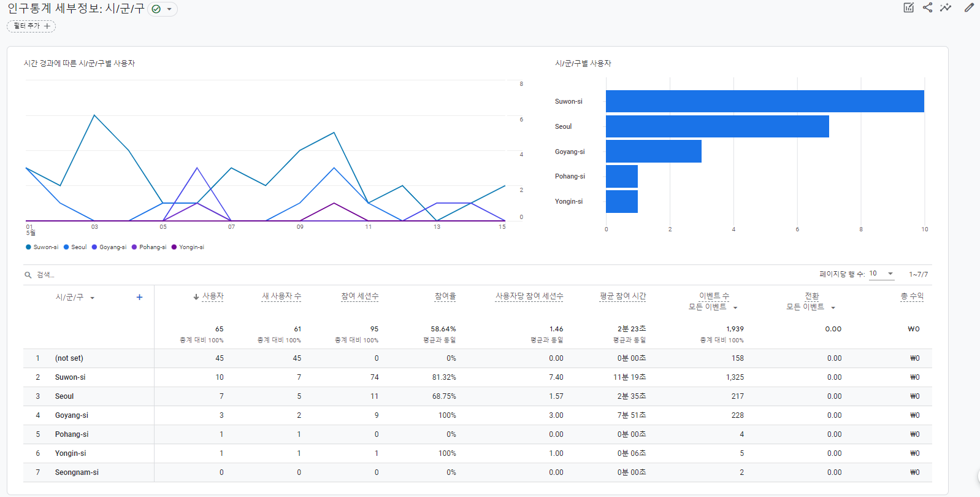
Task: Click the 인구통계 세부정보 report title
Action: tap(75, 9)
